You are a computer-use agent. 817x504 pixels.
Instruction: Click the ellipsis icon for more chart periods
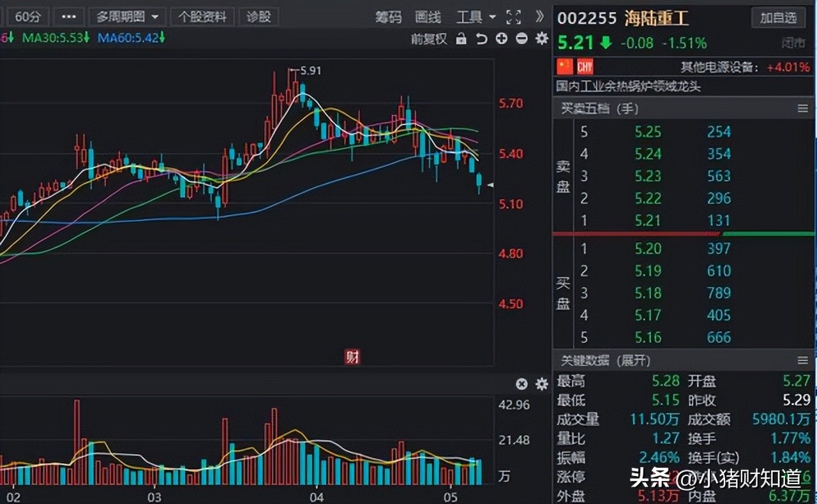(x=69, y=17)
